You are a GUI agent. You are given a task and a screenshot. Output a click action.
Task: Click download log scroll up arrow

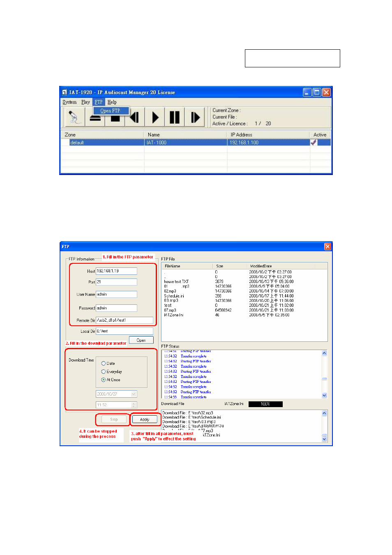point(324,413)
